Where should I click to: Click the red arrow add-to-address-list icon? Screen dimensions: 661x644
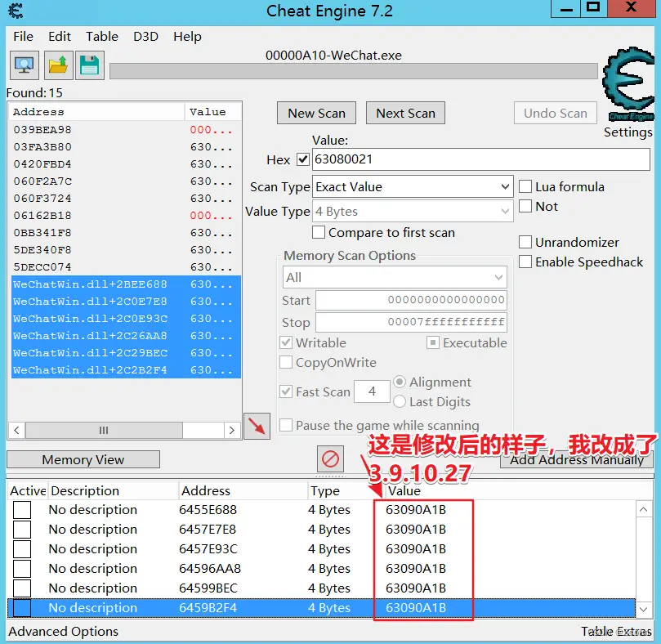click(x=257, y=426)
